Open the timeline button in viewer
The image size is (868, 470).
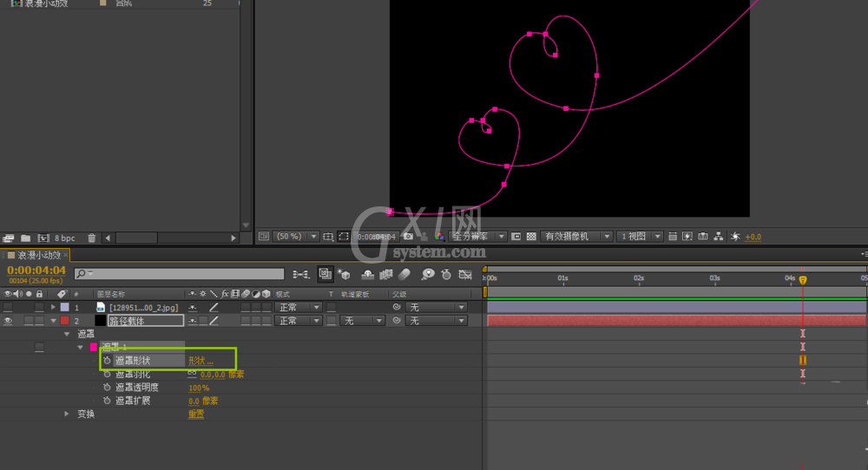tap(703, 237)
